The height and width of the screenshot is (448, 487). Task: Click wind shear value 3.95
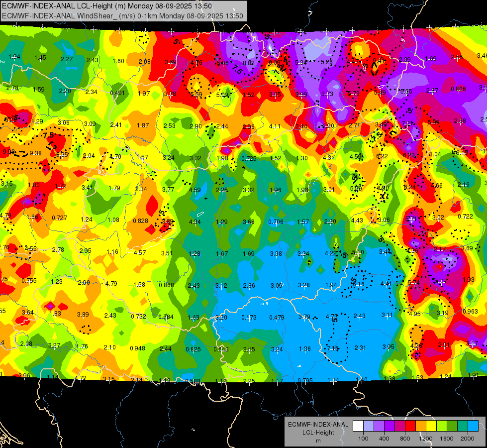[388, 346]
